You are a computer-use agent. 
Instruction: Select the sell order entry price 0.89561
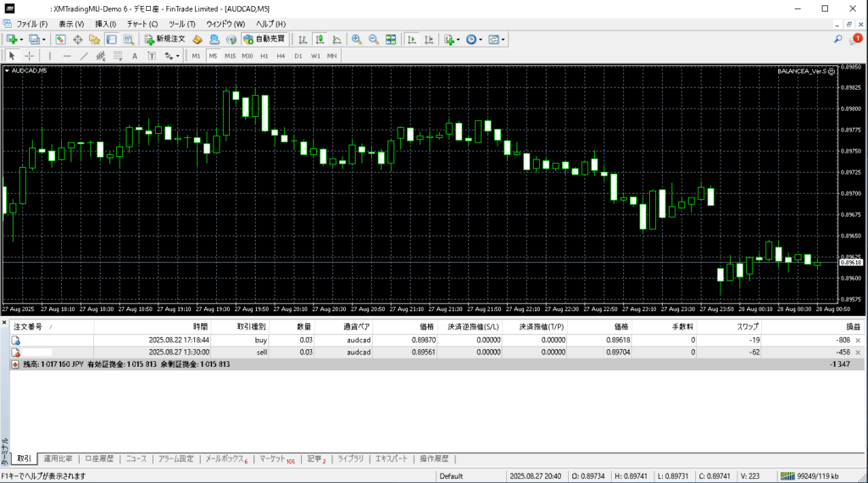[424, 353]
